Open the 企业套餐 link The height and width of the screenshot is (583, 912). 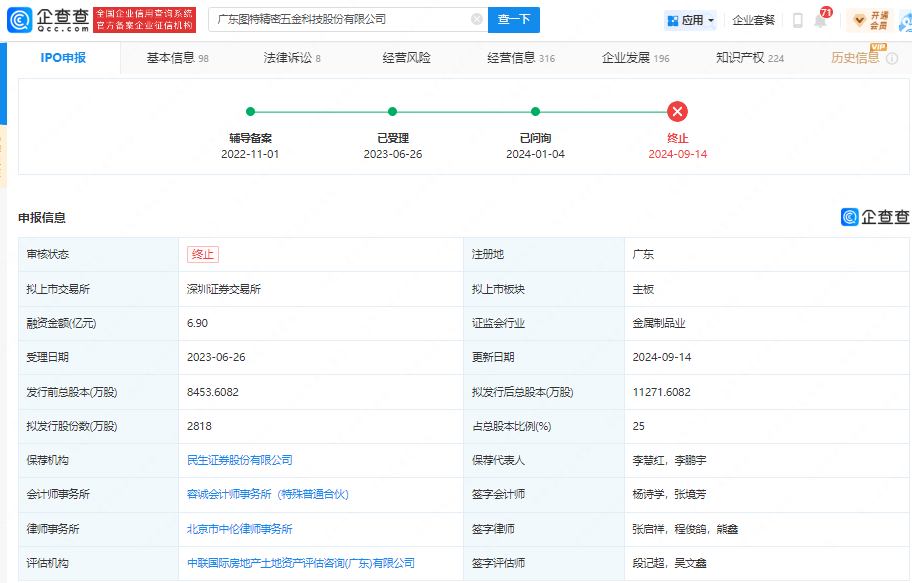point(753,20)
